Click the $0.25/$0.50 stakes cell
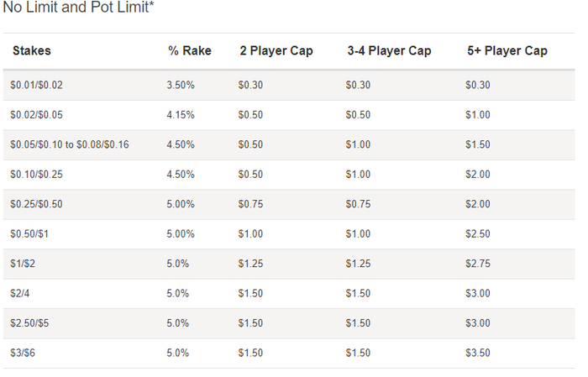588x377 pixels. click(x=36, y=205)
